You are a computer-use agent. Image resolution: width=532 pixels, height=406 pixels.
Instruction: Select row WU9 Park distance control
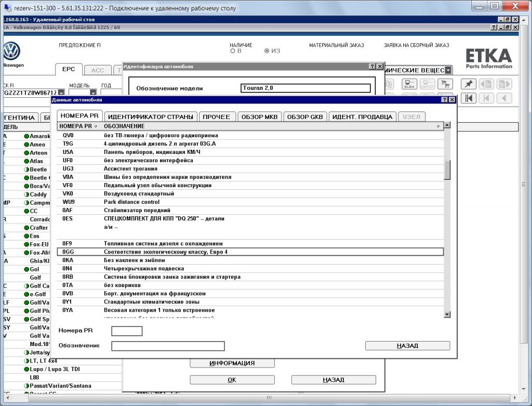click(x=250, y=202)
